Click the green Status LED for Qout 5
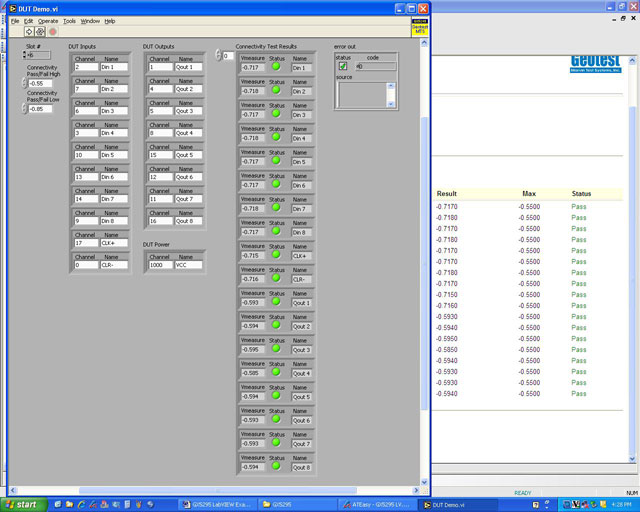This screenshot has width=640, height=512. [276, 395]
